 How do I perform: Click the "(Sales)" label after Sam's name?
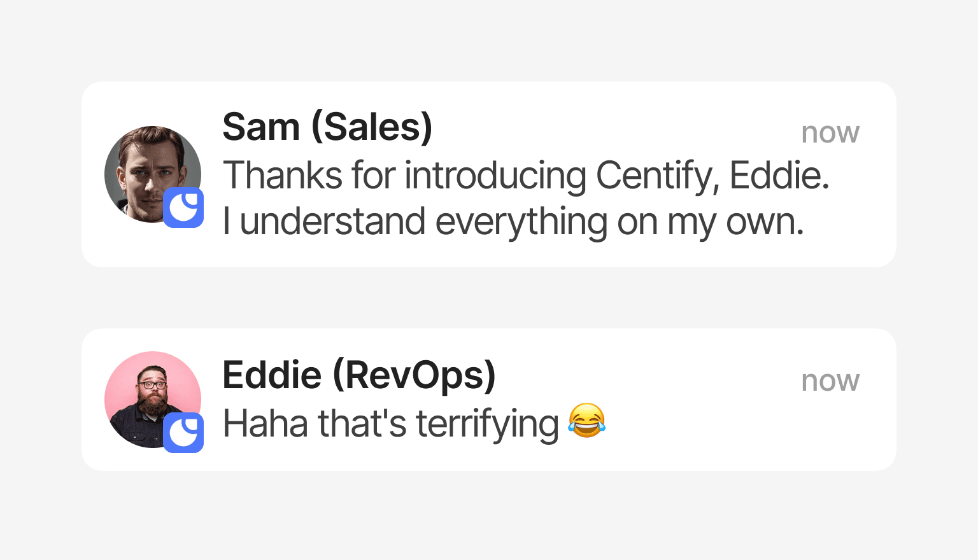(x=372, y=127)
